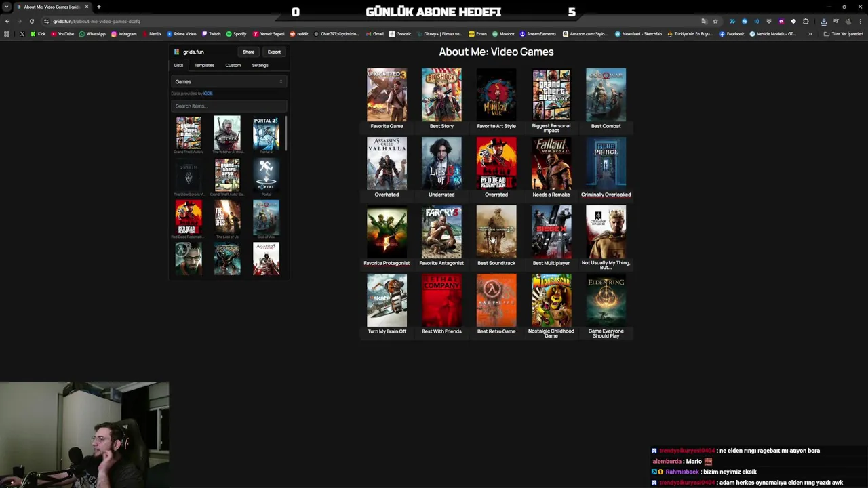The width and height of the screenshot is (868, 488).
Task: Open the Tüm Yer İşaretleri bookmarks folder
Action: pyautogui.click(x=843, y=34)
